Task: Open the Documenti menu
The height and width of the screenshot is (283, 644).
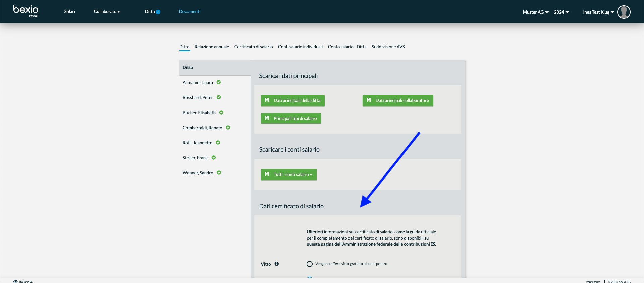Action: [190, 11]
